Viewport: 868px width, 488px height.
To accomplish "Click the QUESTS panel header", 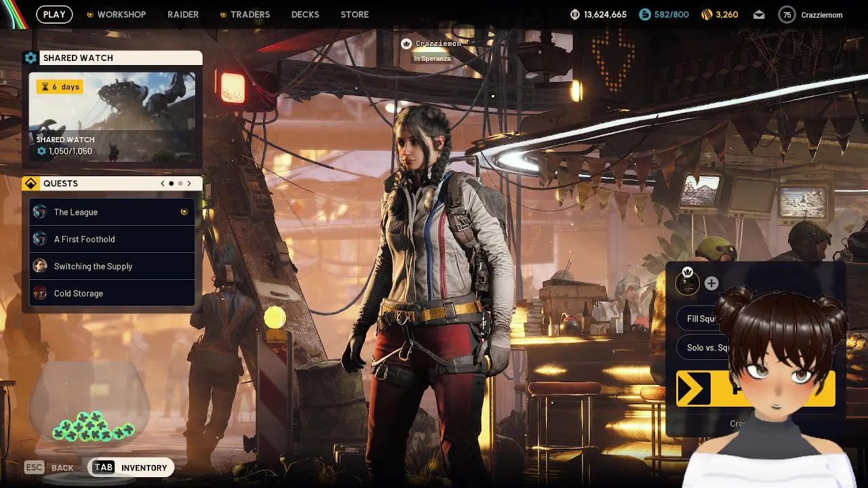I will (113, 184).
